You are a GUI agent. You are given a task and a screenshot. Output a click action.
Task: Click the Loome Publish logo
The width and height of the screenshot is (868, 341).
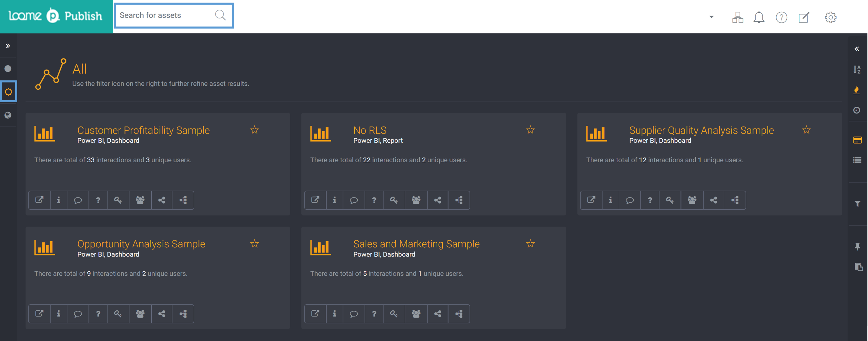(x=56, y=16)
